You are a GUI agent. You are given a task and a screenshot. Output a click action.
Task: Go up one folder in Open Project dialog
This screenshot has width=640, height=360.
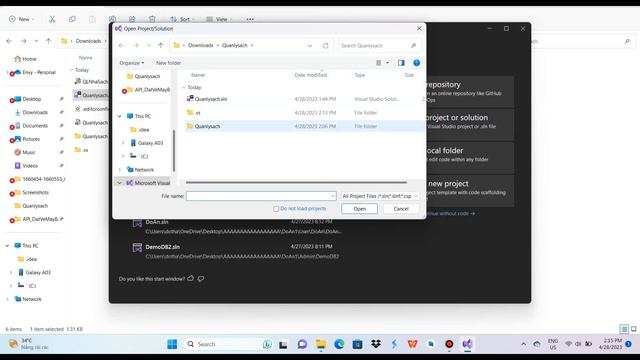(x=160, y=45)
